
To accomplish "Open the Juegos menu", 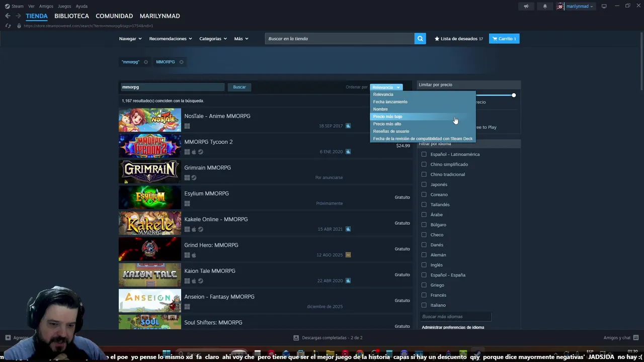I will 64,6.
